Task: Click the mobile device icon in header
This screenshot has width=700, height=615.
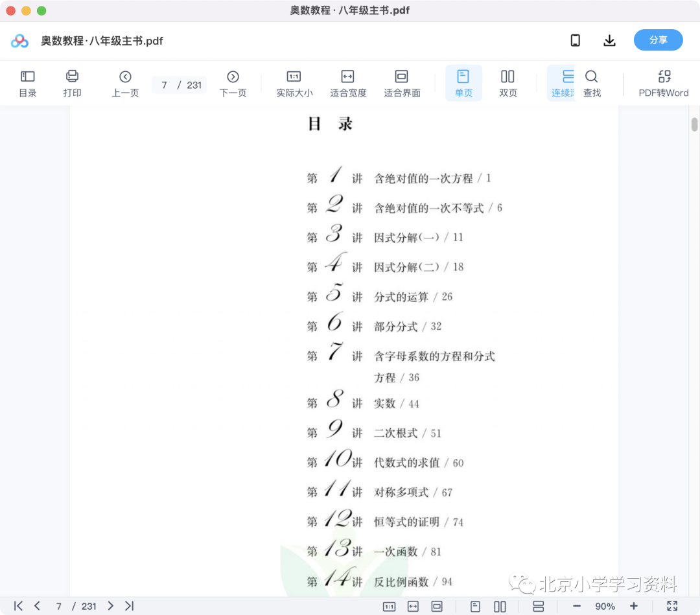Action: tap(576, 41)
